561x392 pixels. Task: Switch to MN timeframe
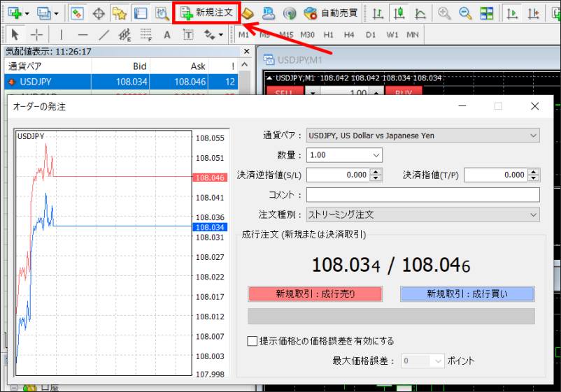point(413,35)
